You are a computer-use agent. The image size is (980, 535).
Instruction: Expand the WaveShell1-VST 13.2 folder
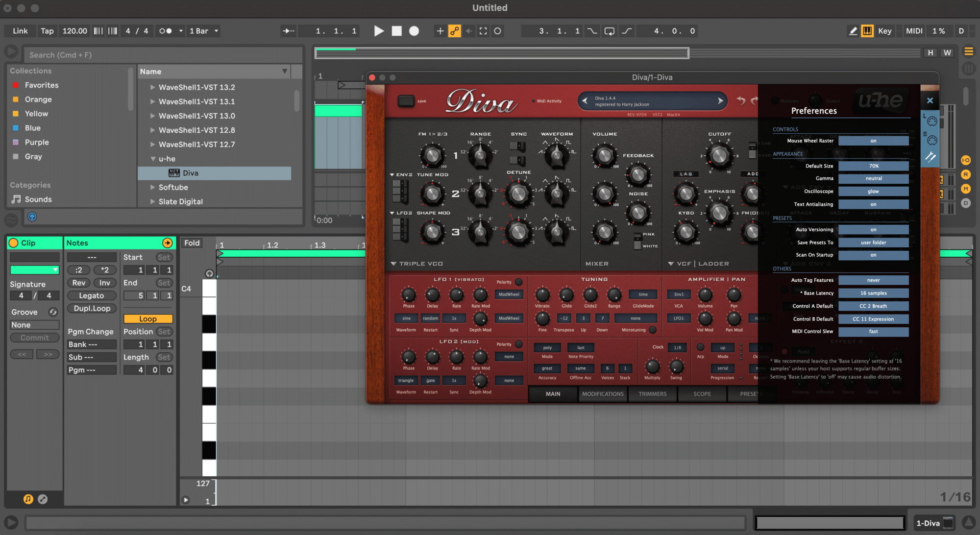[x=152, y=87]
